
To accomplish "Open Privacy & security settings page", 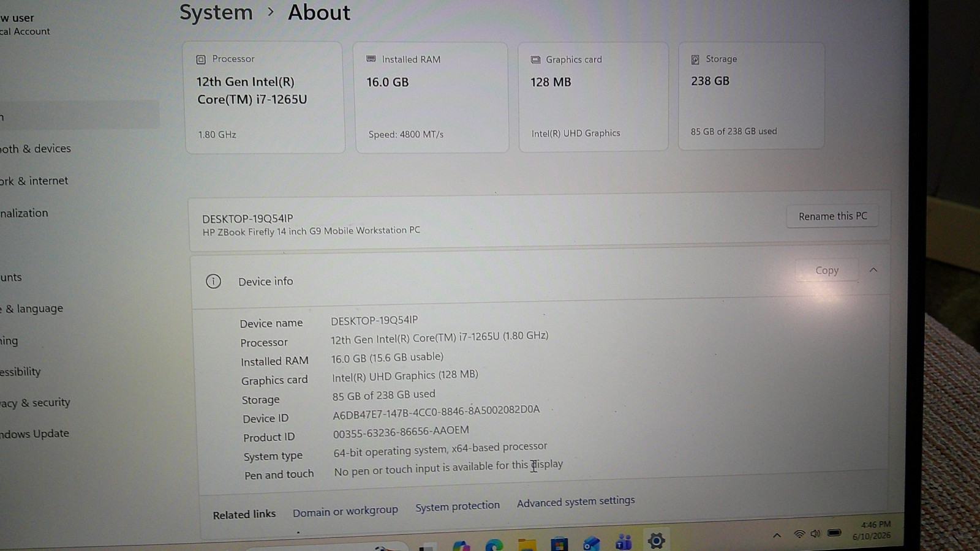I will tap(36, 403).
